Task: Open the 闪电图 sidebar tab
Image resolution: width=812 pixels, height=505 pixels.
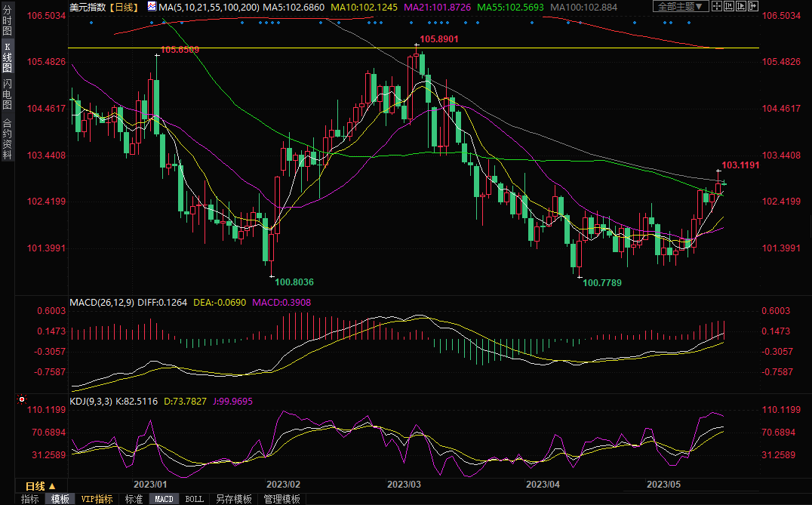Action: click(x=7, y=94)
